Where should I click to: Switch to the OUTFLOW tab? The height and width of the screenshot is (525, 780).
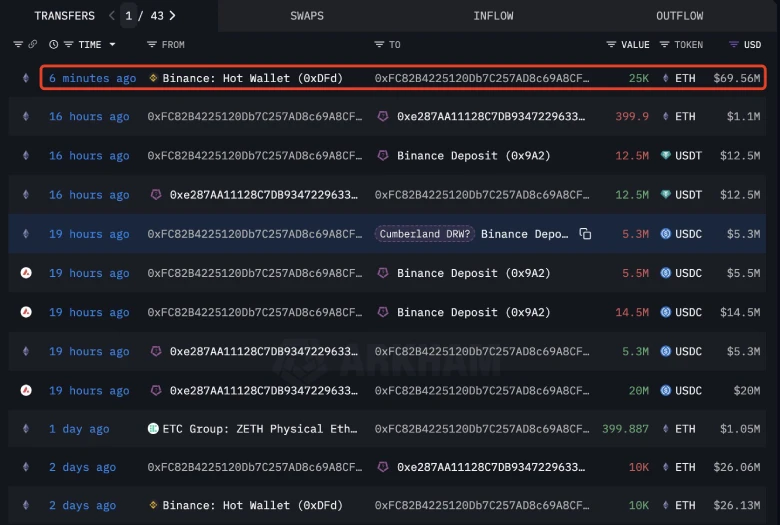[x=679, y=16]
